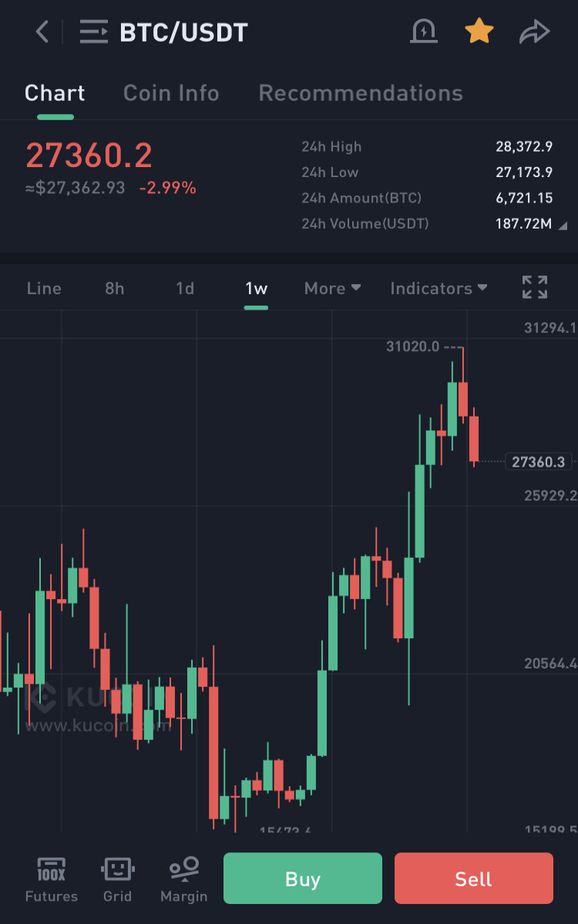Toggle the favorite star for BTC/USDT
Image resolution: width=578 pixels, height=924 pixels.
tap(479, 32)
